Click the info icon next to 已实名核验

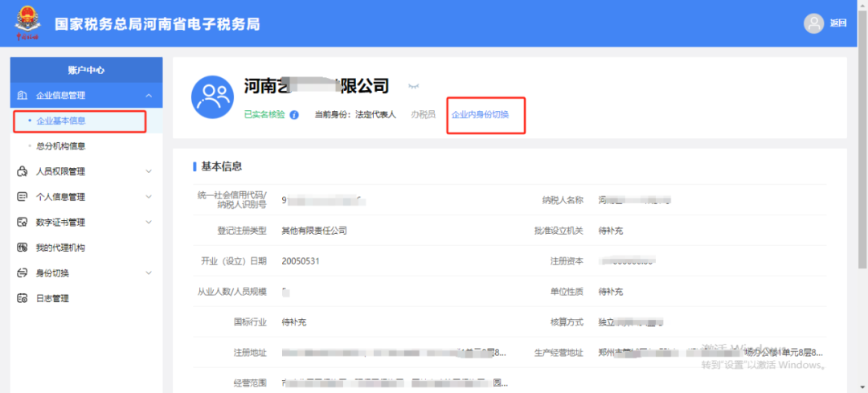point(294,115)
